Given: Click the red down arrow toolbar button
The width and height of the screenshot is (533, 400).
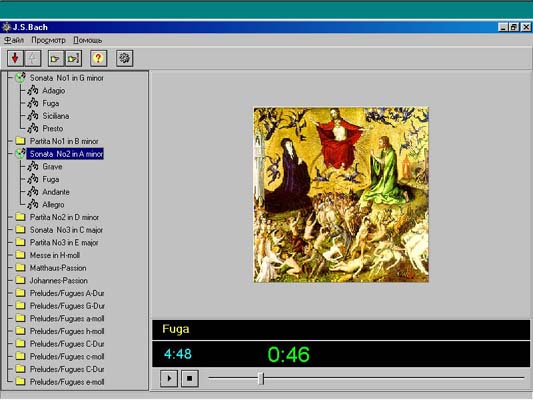Looking at the screenshot, I should (x=15, y=58).
